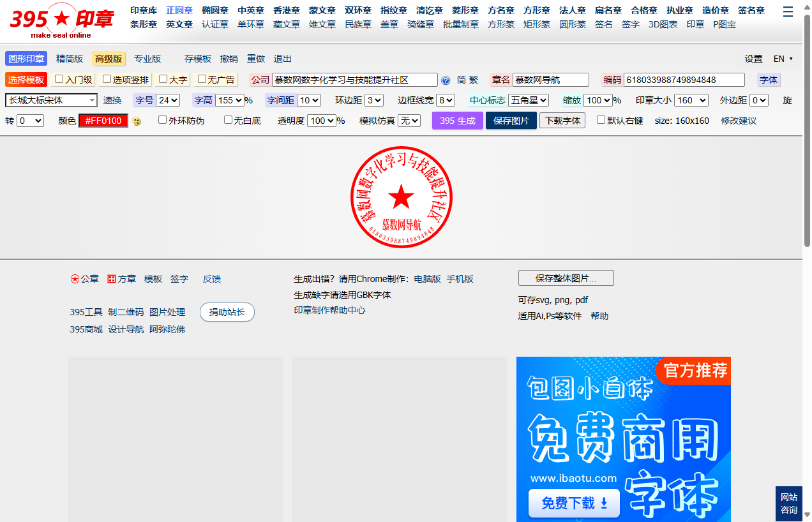Enable the 默认右键 checkbox
This screenshot has height=522, width=812.
[x=600, y=120]
